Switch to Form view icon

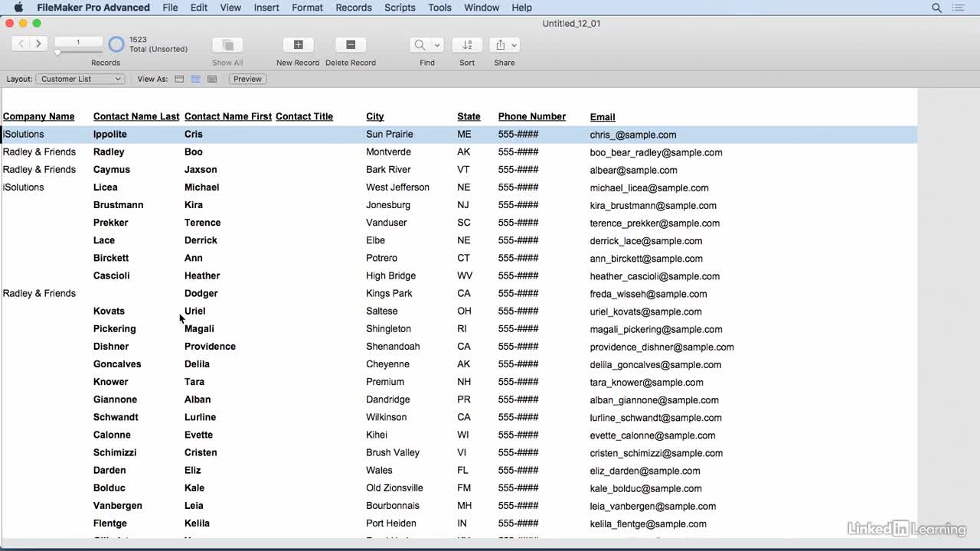tap(179, 79)
